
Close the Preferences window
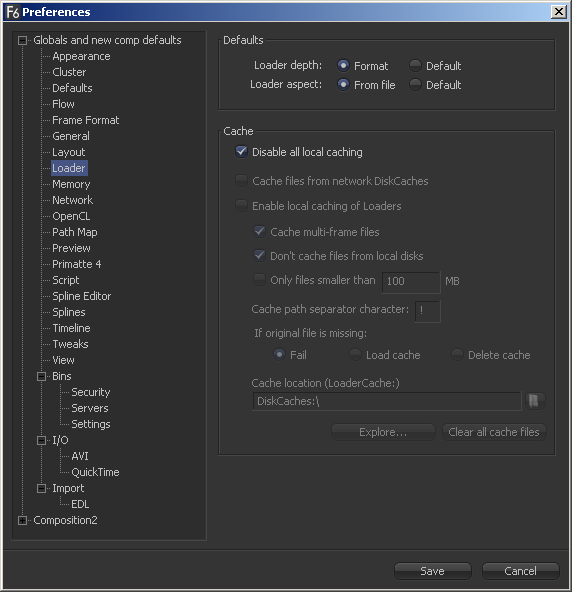[x=558, y=12]
